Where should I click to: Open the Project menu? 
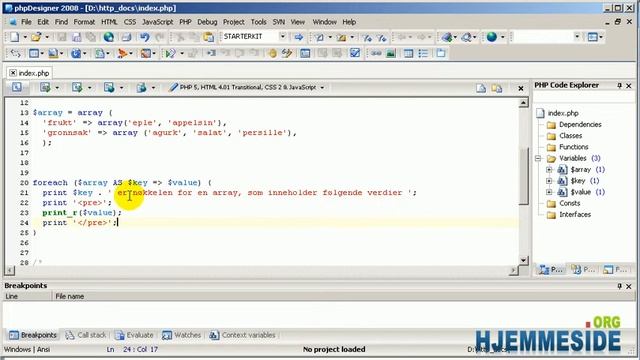(x=233, y=22)
